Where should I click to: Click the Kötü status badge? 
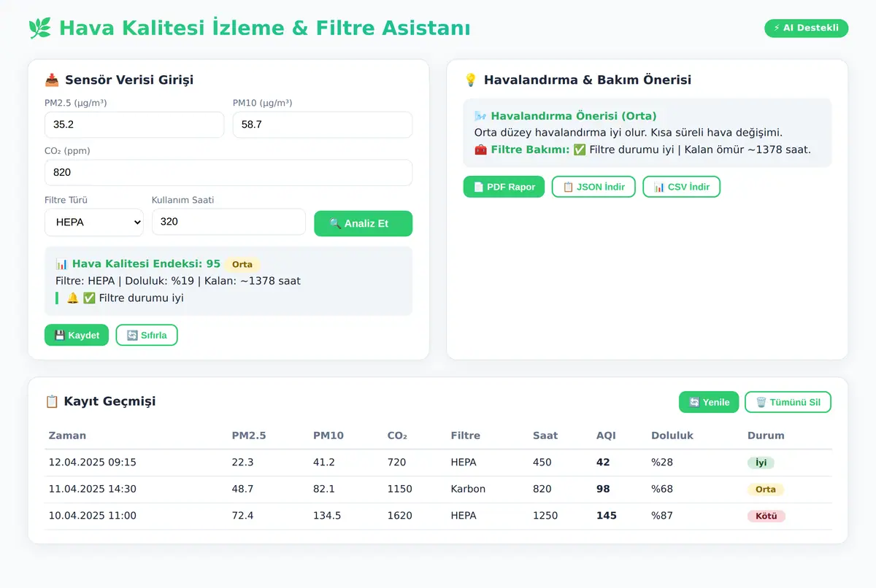click(x=766, y=516)
